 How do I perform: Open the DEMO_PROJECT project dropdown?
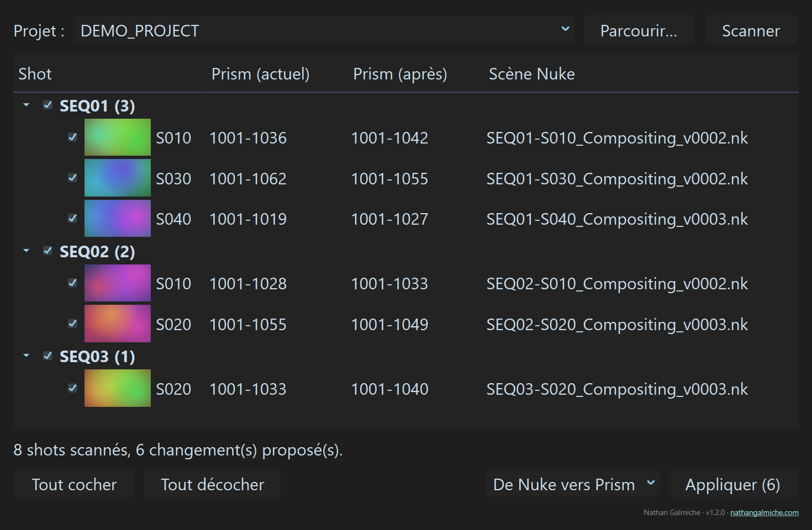pos(323,30)
